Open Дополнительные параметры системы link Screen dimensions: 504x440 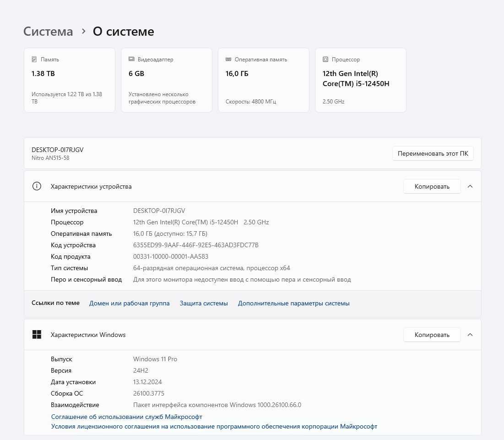pos(293,303)
